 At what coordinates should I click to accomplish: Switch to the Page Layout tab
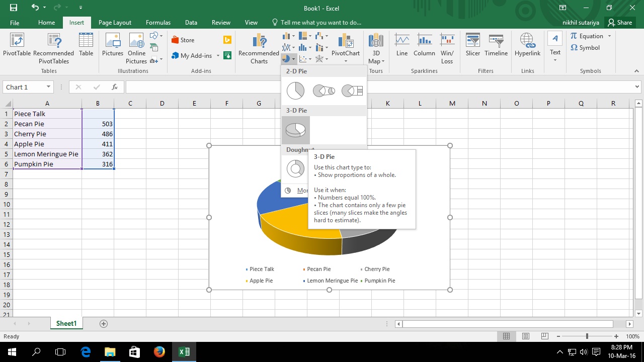click(x=115, y=23)
